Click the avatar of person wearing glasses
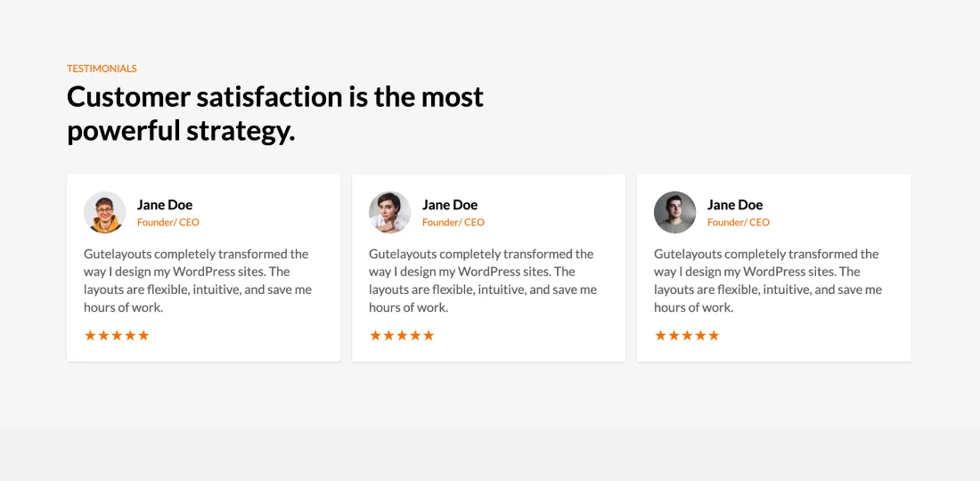The image size is (980, 481). (104, 213)
